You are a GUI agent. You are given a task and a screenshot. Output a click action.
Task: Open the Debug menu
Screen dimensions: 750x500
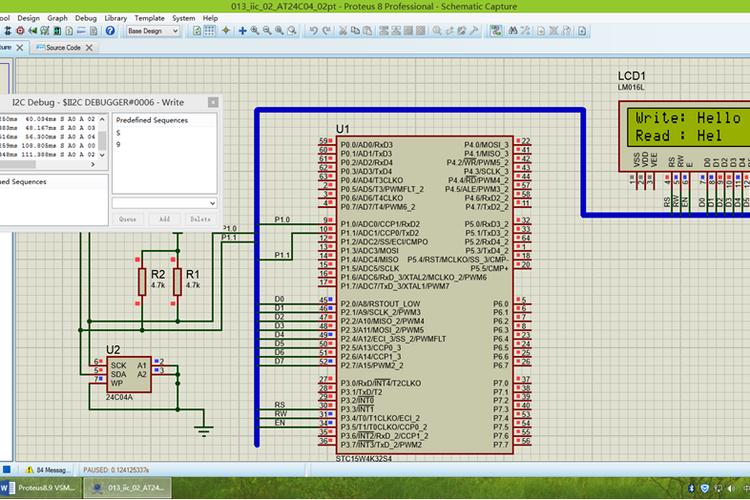coord(86,18)
